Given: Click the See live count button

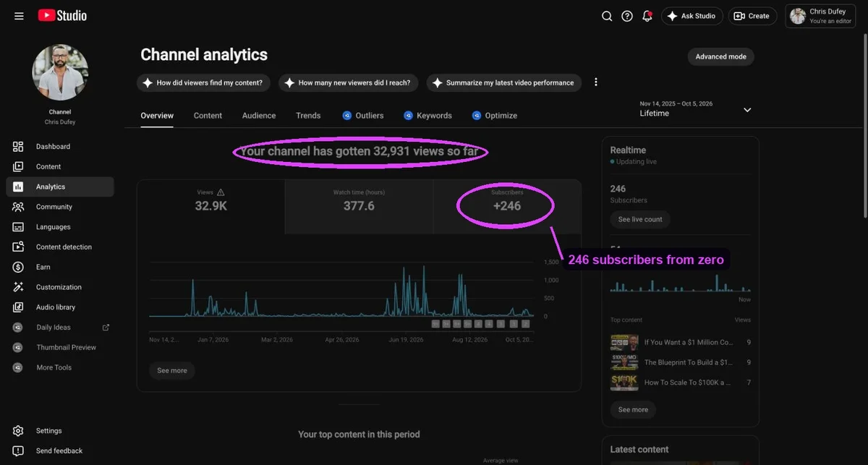Looking at the screenshot, I should (x=640, y=219).
